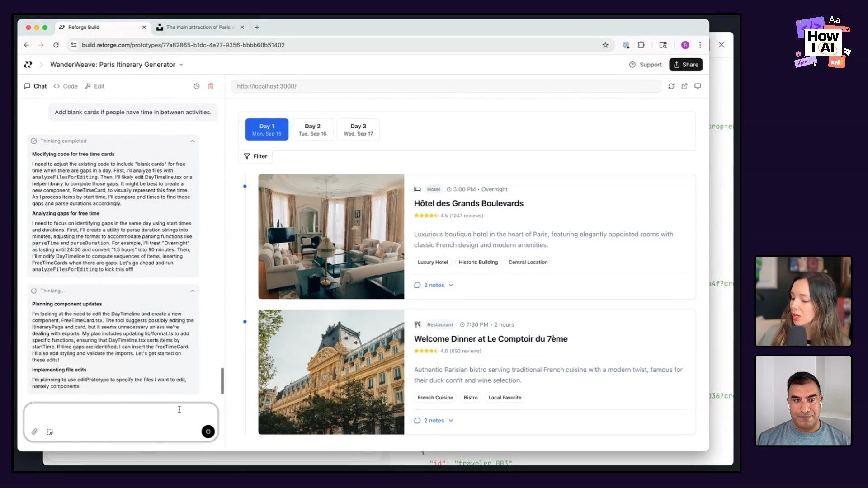Click the attach file paperclip icon

coord(34,432)
